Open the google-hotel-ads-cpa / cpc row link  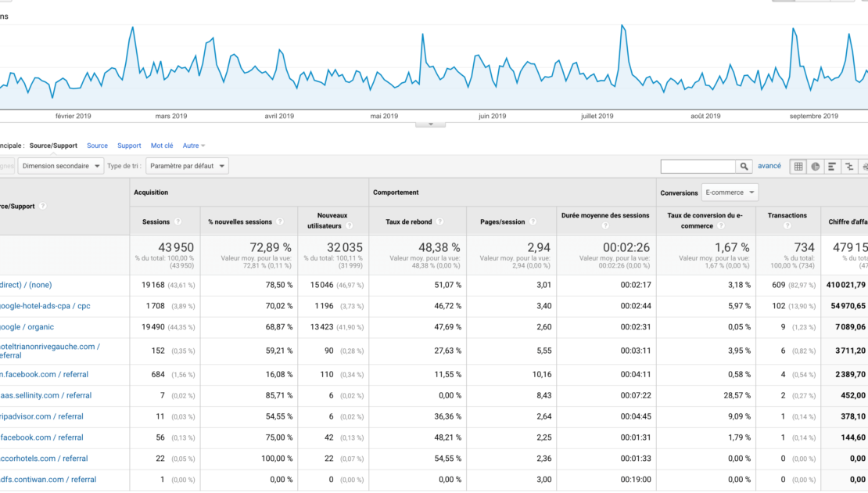pos(45,306)
